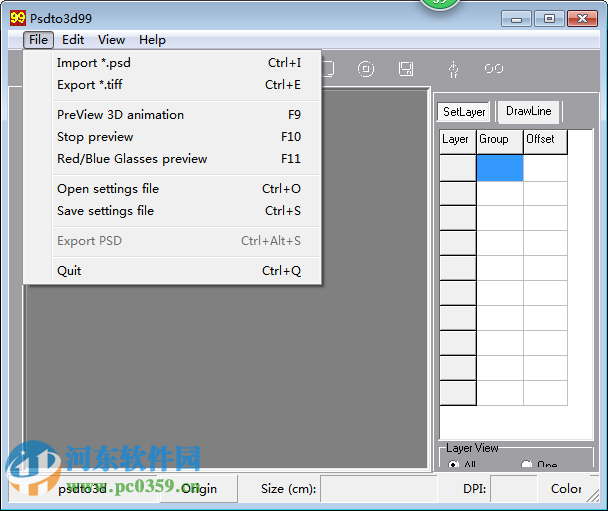The height and width of the screenshot is (511, 608).
Task: Click Open settings file
Action: pyautogui.click(x=179, y=189)
